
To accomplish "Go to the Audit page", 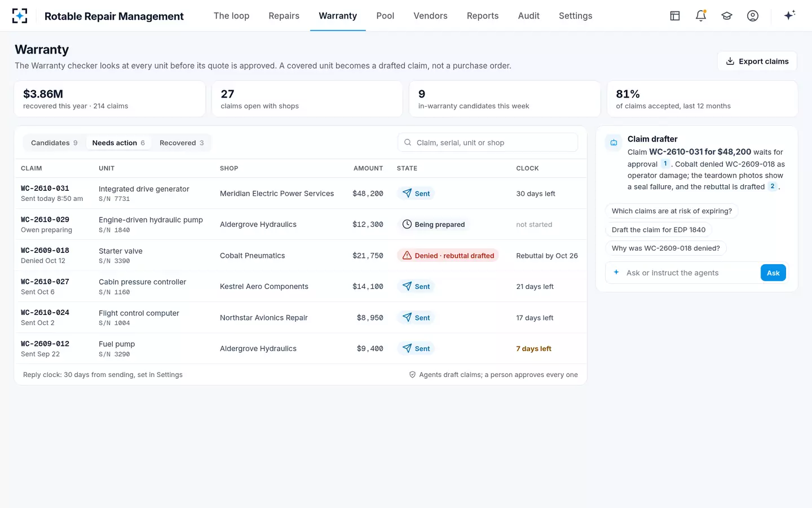I will click(x=529, y=16).
